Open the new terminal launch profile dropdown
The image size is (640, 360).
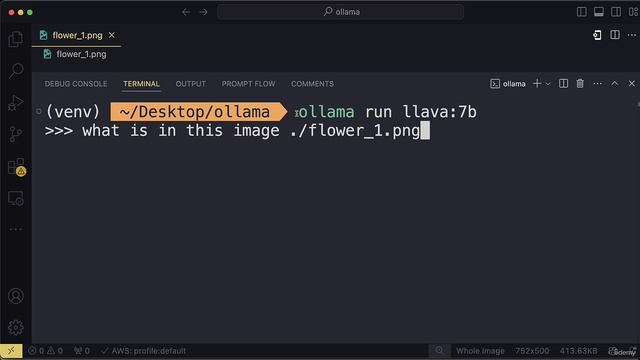548,84
